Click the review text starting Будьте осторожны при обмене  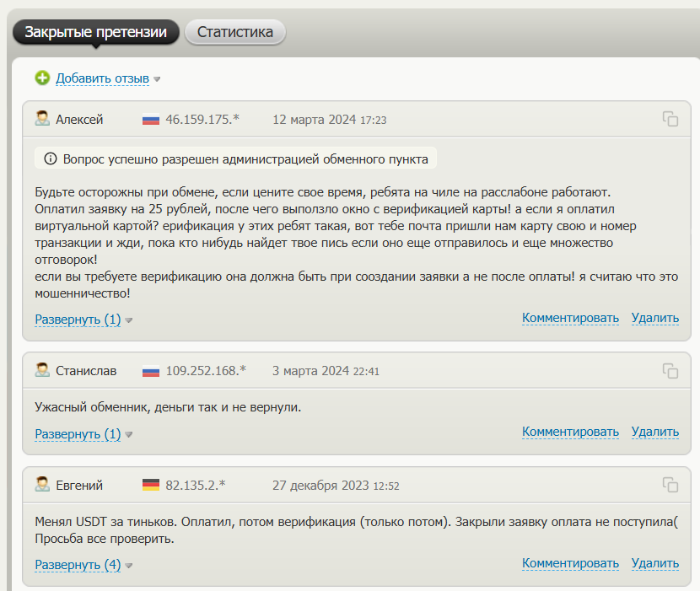pos(357,243)
